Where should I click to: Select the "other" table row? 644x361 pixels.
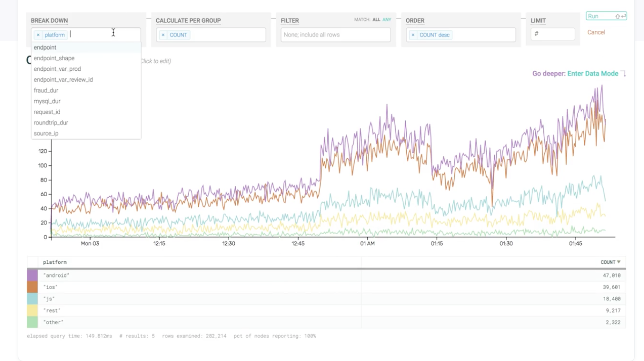[326, 322]
